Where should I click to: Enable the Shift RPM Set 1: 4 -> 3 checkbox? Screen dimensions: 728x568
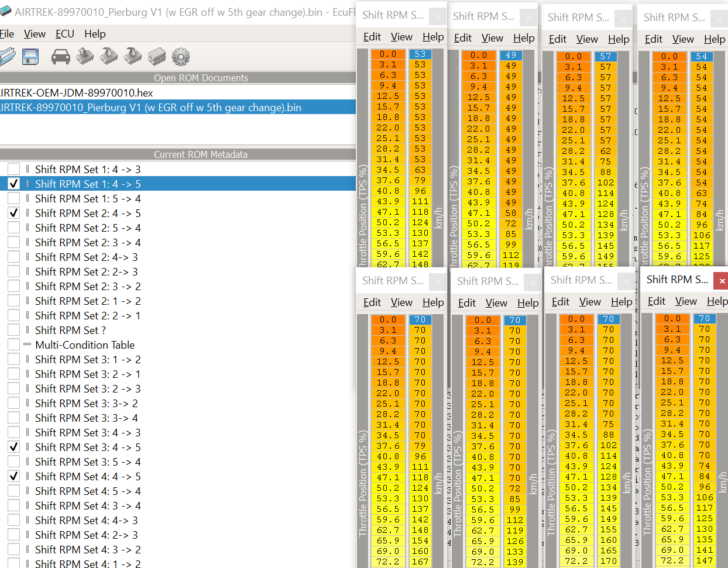coord(13,170)
